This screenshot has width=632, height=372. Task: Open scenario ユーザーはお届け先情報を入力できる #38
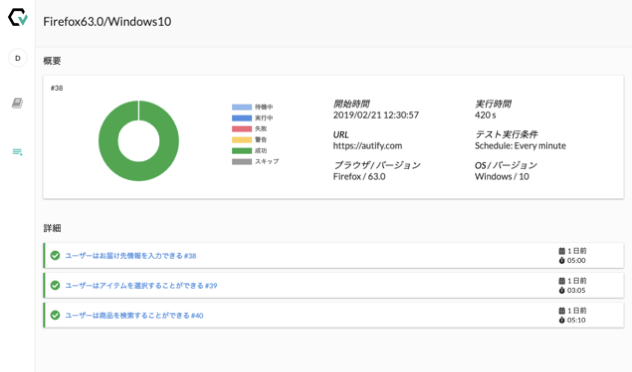(x=131, y=256)
